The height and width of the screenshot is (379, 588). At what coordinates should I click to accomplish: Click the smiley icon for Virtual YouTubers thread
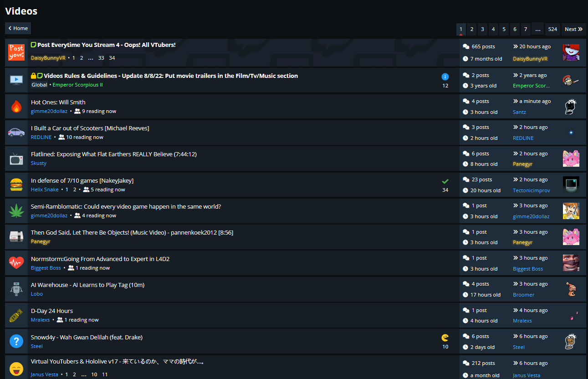click(x=16, y=369)
